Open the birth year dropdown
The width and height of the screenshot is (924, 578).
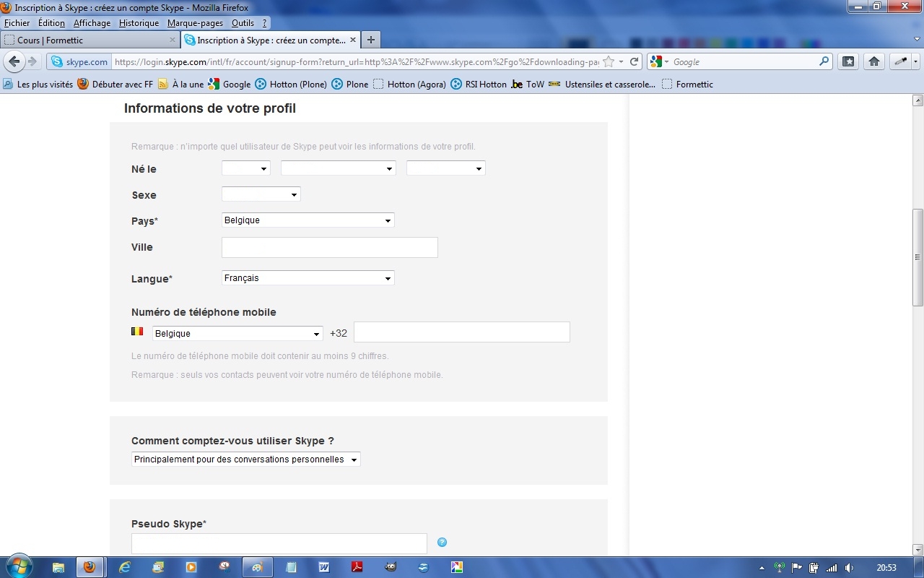coord(446,168)
